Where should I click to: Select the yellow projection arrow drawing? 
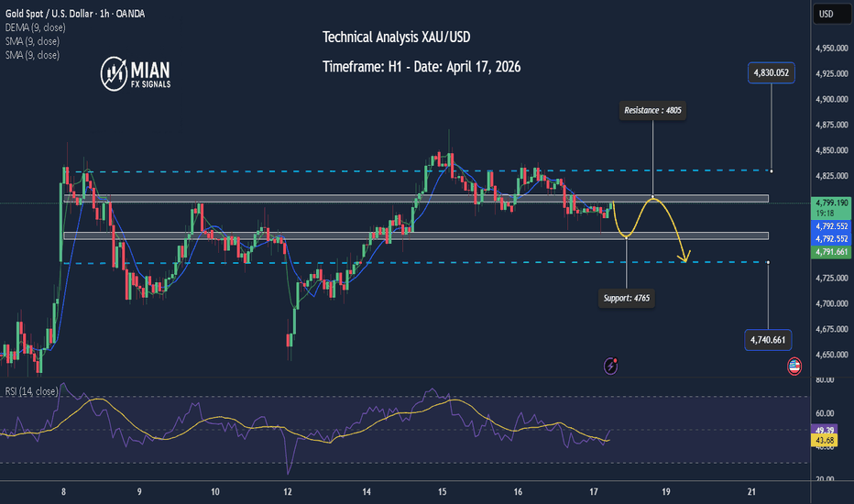(x=651, y=230)
